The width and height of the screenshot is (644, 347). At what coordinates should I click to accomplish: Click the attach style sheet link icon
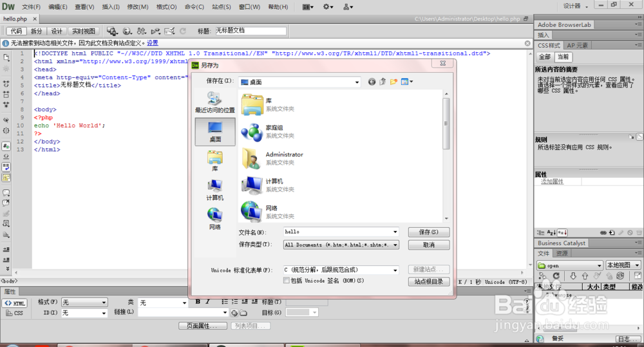pos(603,233)
